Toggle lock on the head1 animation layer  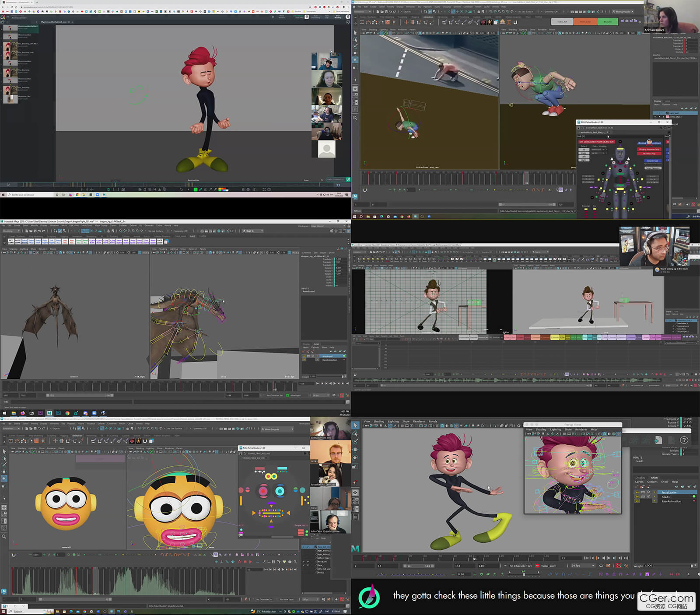[x=637, y=497]
